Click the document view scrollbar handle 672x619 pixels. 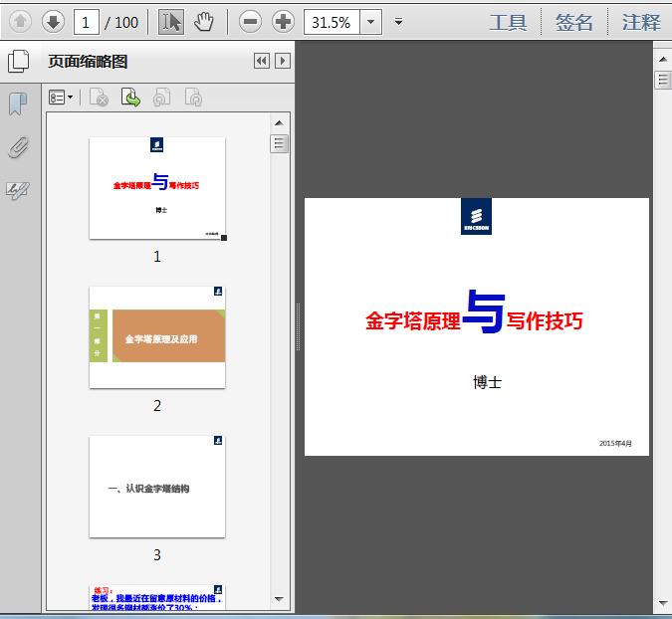click(x=663, y=80)
